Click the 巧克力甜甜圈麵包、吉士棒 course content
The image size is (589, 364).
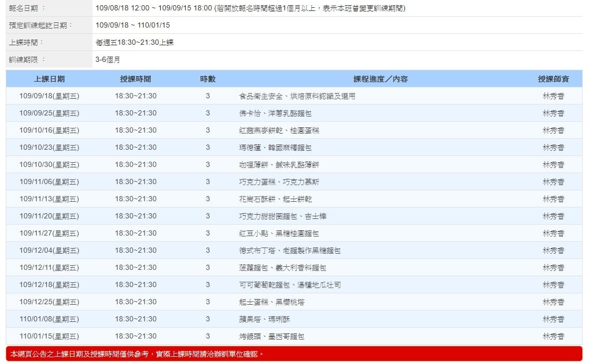tap(282, 216)
